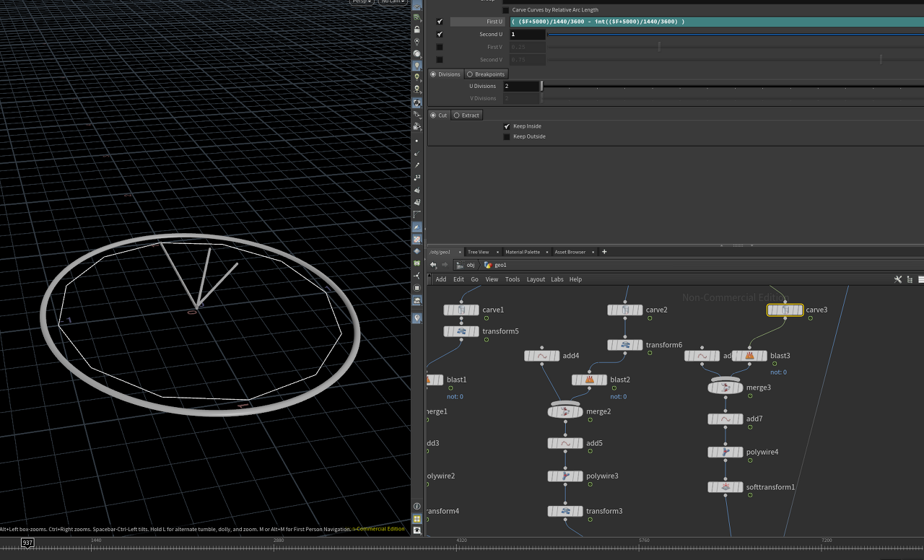Select the merge3 node
The width and height of the screenshot is (924, 560).
[x=725, y=388]
